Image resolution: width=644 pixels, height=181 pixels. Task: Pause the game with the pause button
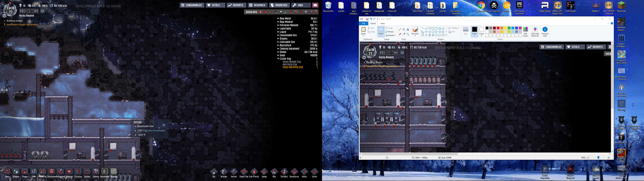click(x=22, y=11)
